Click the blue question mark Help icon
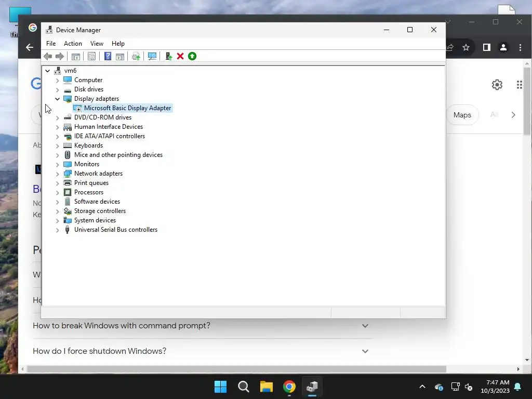The height and width of the screenshot is (399, 532). (x=108, y=56)
